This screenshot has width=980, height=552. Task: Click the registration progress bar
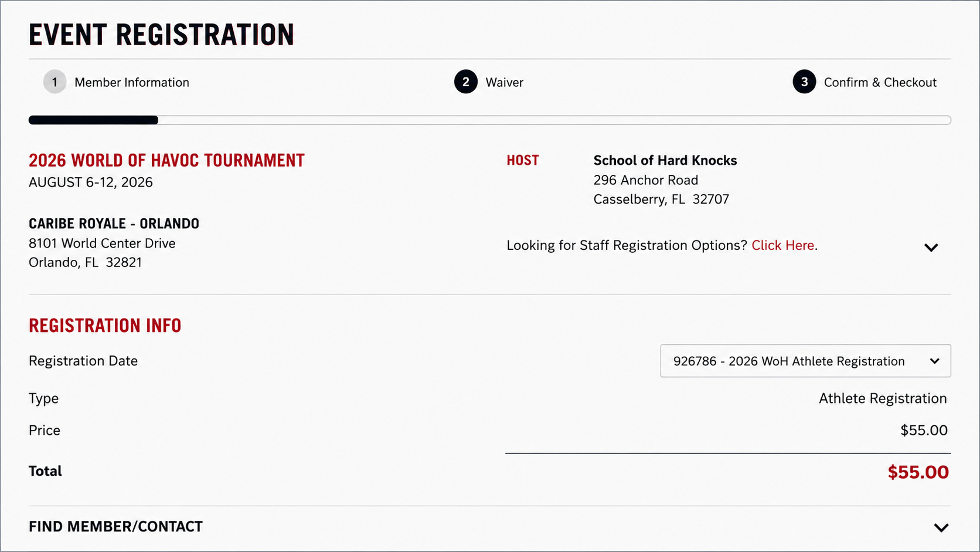pyautogui.click(x=489, y=120)
